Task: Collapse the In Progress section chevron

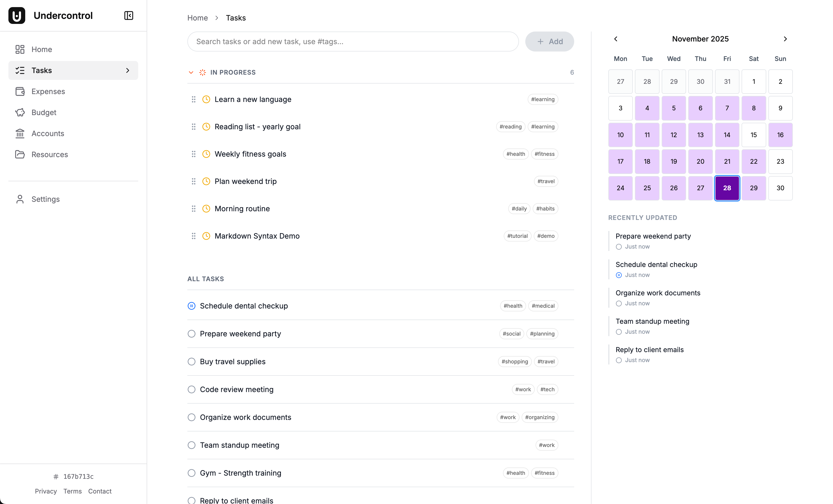Action: tap(191, 72)
